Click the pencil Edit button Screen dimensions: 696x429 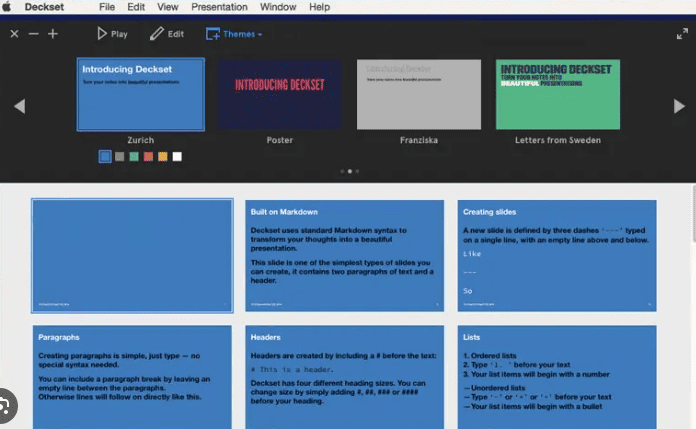pyautogui.click(x=167, y=34)
